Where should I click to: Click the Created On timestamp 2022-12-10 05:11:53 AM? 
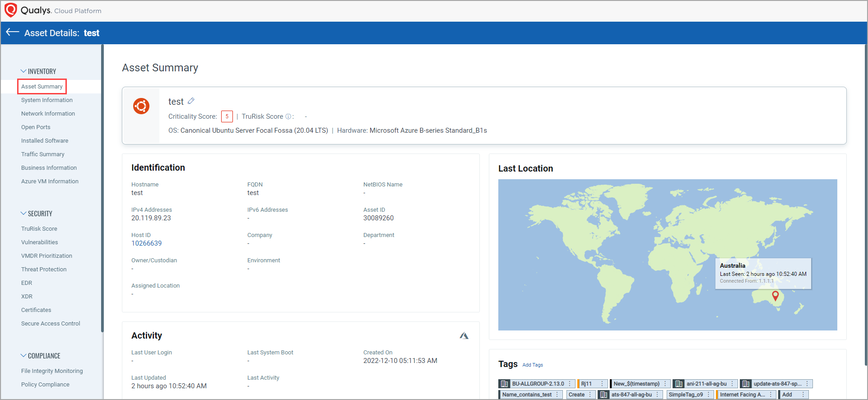tap(400, 361)
